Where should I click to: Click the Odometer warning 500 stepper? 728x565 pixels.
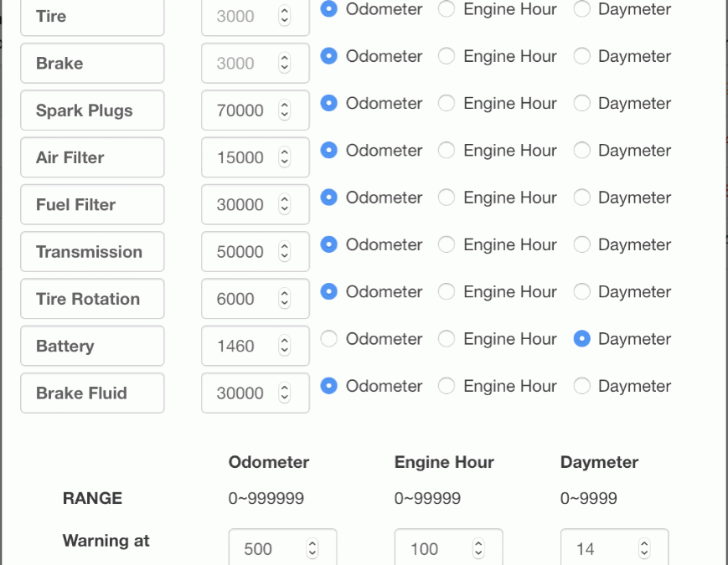point(312,548)
